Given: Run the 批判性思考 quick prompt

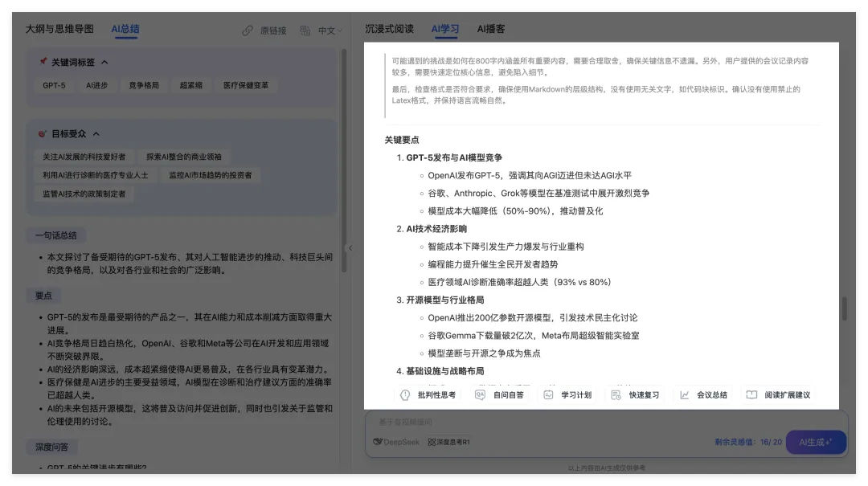Looking at the screenshot, I should point(428,394).
